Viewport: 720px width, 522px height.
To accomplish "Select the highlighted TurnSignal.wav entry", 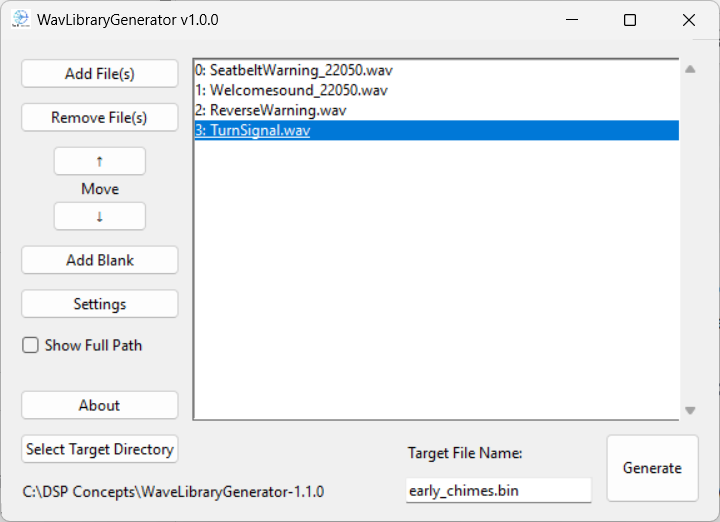I will coord(253,131).
